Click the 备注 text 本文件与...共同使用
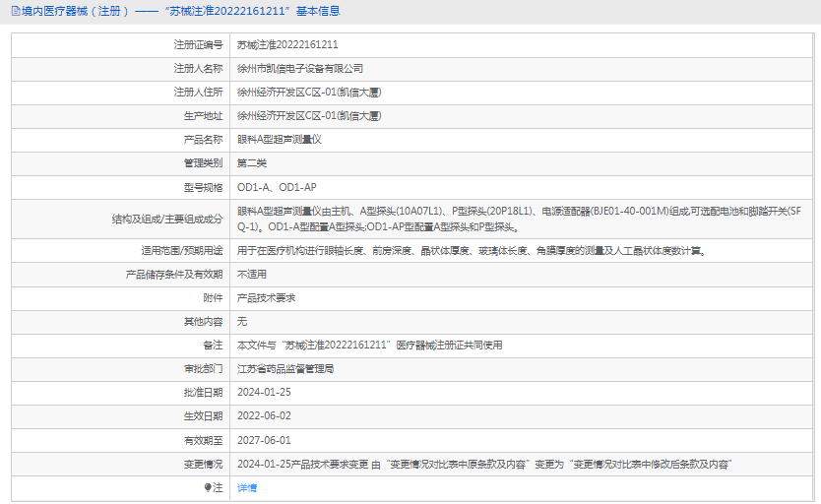Screen dimensions: 821x504 (x=370, y=345)
